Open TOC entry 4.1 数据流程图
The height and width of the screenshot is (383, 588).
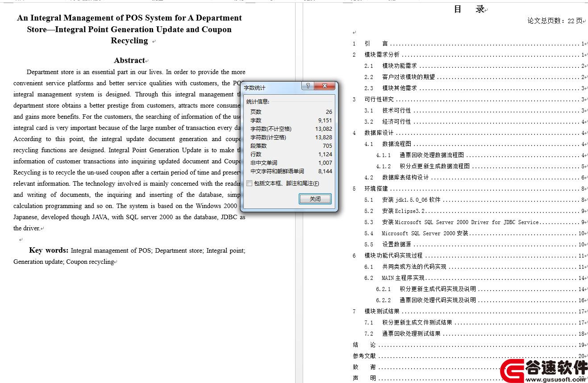(x=474, y=144)
